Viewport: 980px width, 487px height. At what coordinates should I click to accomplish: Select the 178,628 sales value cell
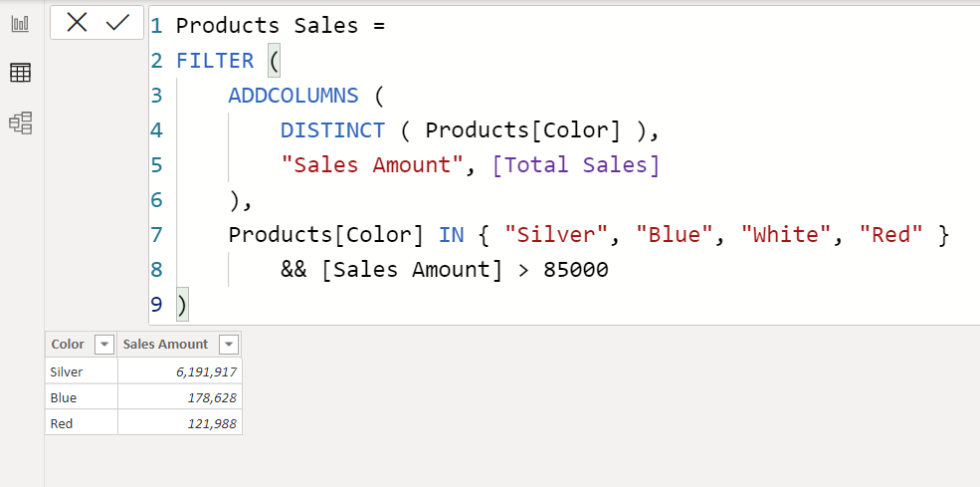coord(179,397)
